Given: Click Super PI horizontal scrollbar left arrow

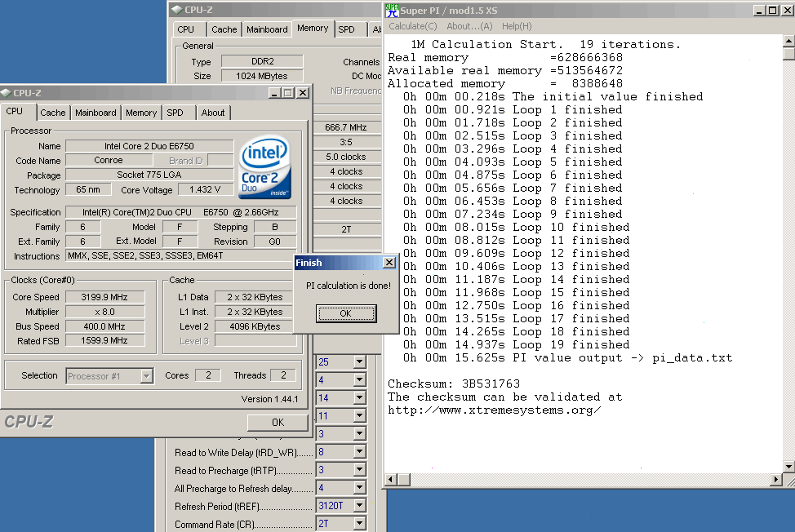Looking at the screenshot, I should point(391,479).
